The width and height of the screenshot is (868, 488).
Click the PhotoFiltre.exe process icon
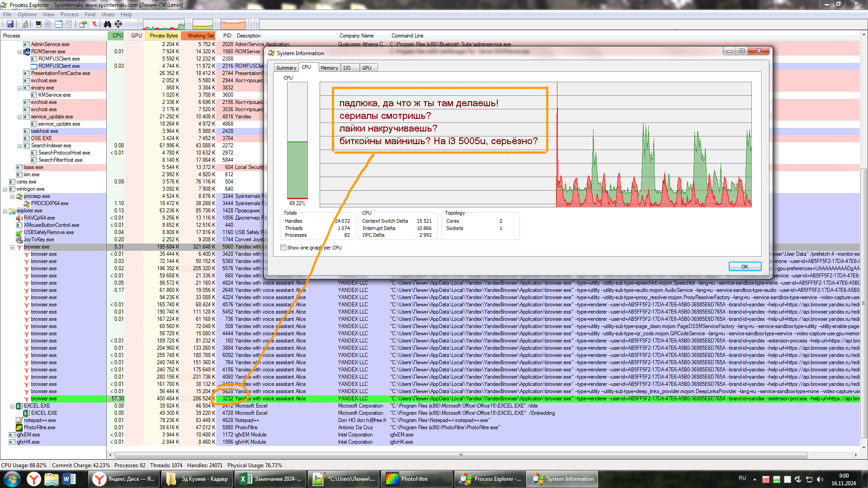pyautogui.click(x=19, y=427)
